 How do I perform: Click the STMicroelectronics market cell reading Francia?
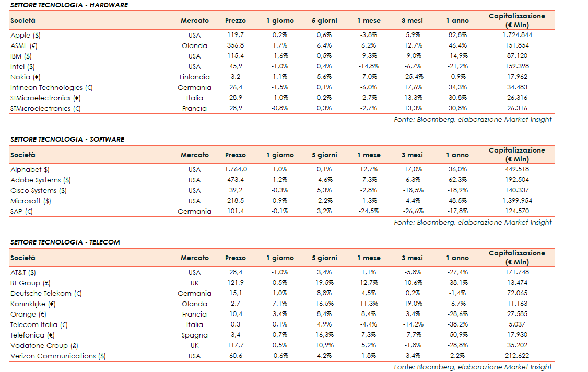click(x=194, y=108)
